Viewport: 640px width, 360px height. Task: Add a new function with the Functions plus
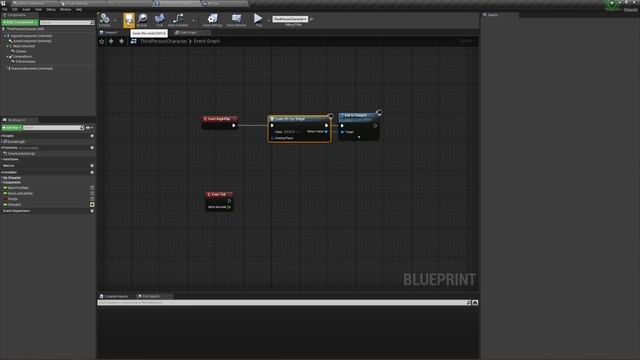[92, 148]
